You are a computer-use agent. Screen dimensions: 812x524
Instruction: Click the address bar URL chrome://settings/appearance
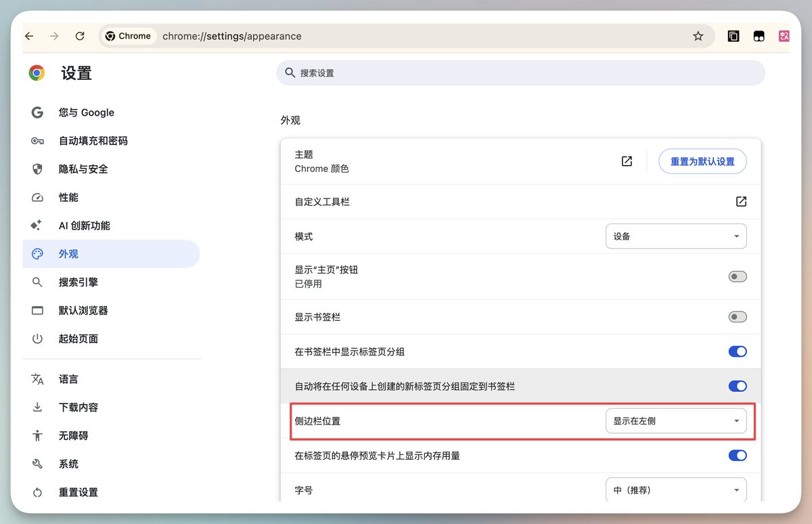click(232, 37)
